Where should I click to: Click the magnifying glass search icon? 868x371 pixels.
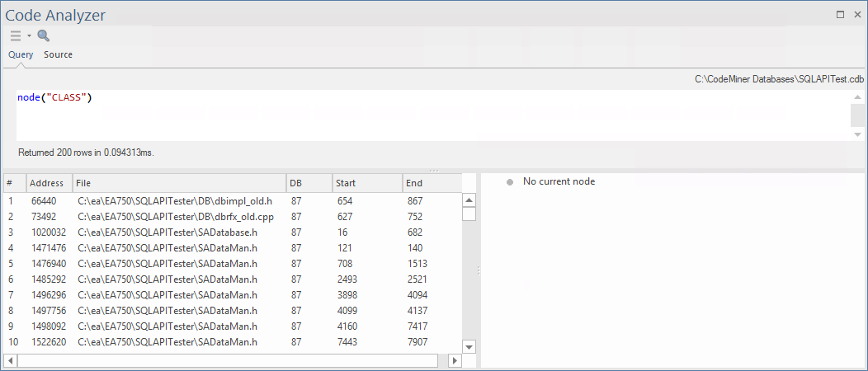click(44, 35)
